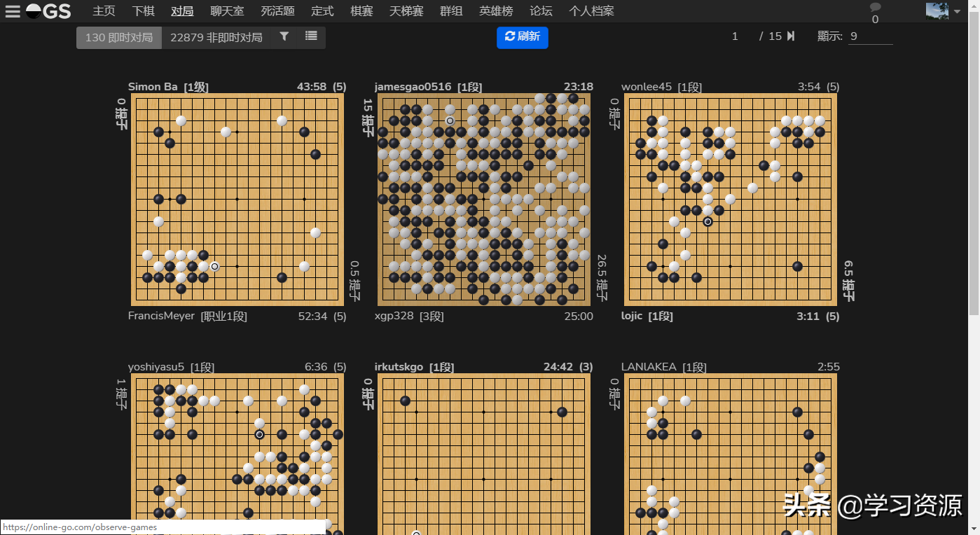Click the 3:54 clock for wonlee45

808,87
